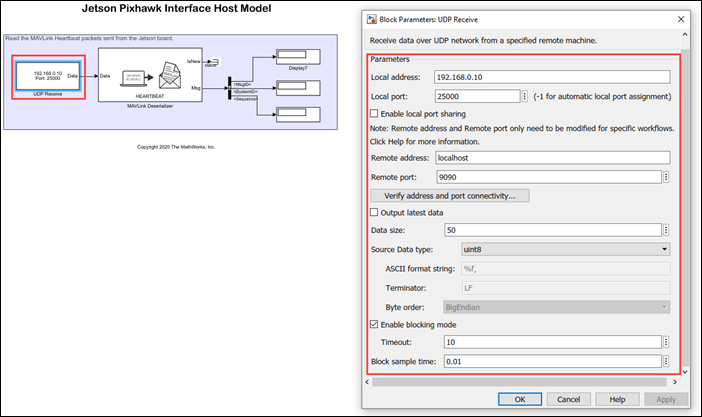Click the Local address input field

[551, 77]
